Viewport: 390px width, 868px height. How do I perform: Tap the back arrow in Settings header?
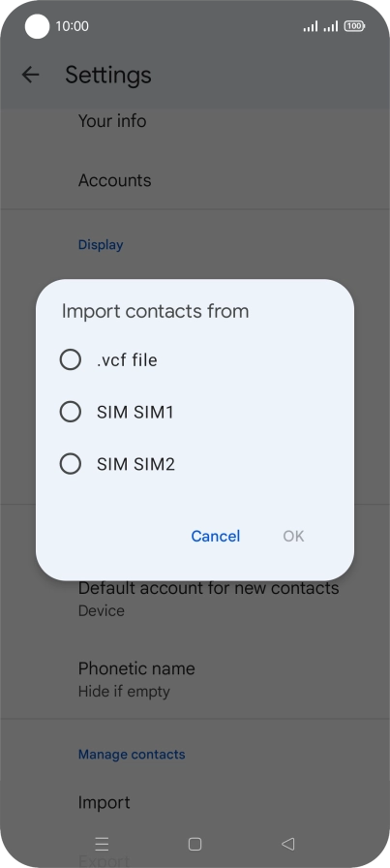pyautogui.click(x=30, y=75)
